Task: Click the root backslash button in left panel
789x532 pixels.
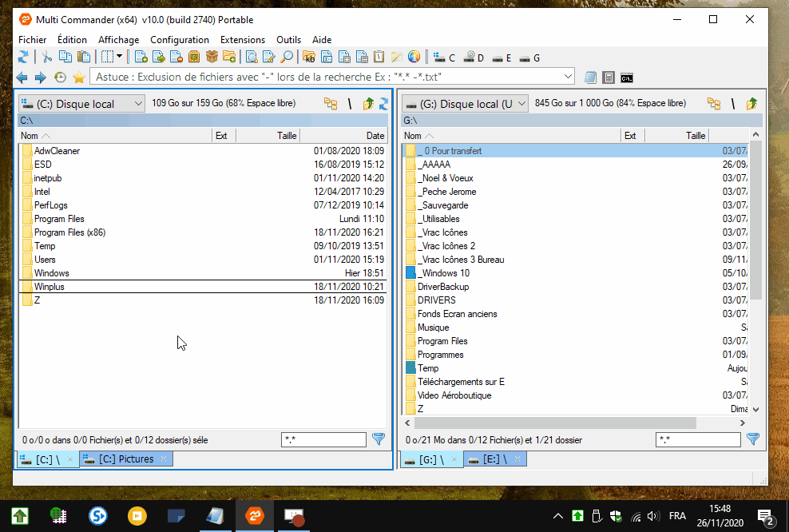Action: pos(350,104)
